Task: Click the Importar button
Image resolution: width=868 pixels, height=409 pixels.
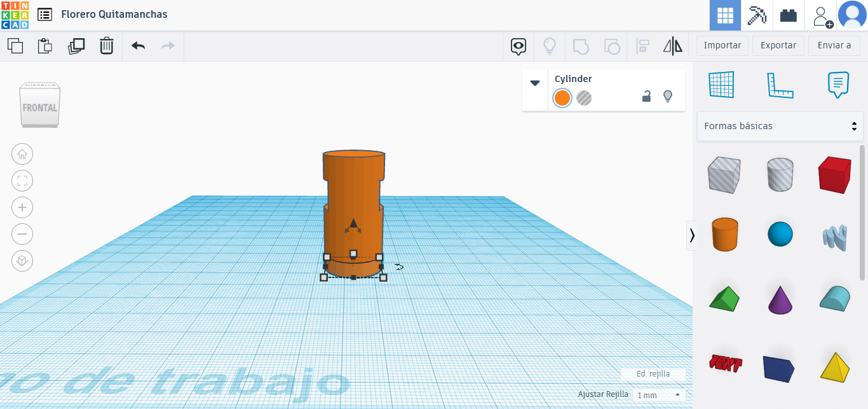Action: click(x=722, y=46)
